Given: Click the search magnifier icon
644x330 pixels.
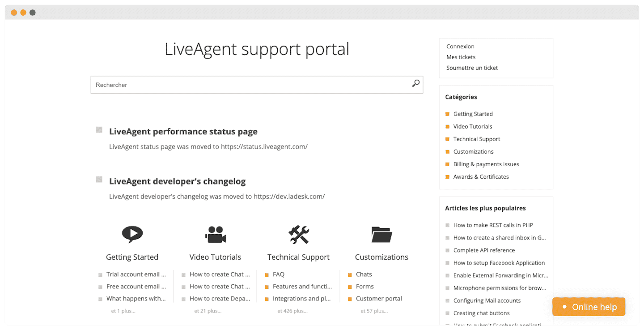Looking at the screenshot, I should pyautogui.click(x=416, y=83).
